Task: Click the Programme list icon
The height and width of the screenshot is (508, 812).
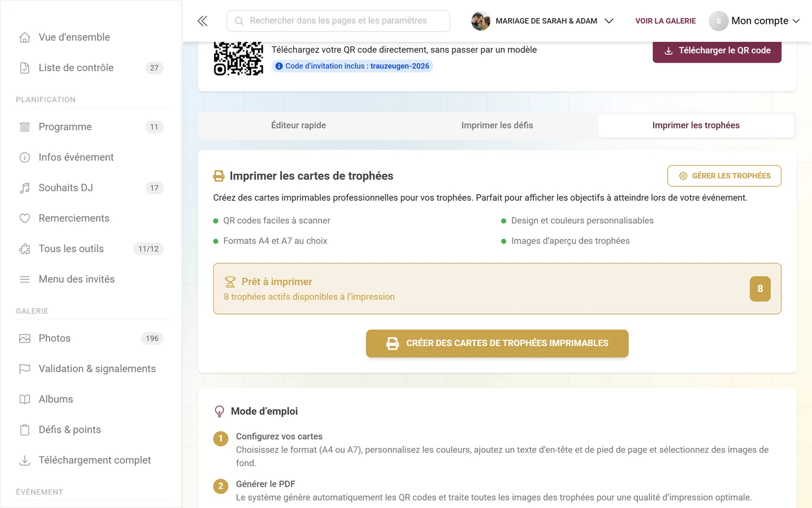Action: 25,127
